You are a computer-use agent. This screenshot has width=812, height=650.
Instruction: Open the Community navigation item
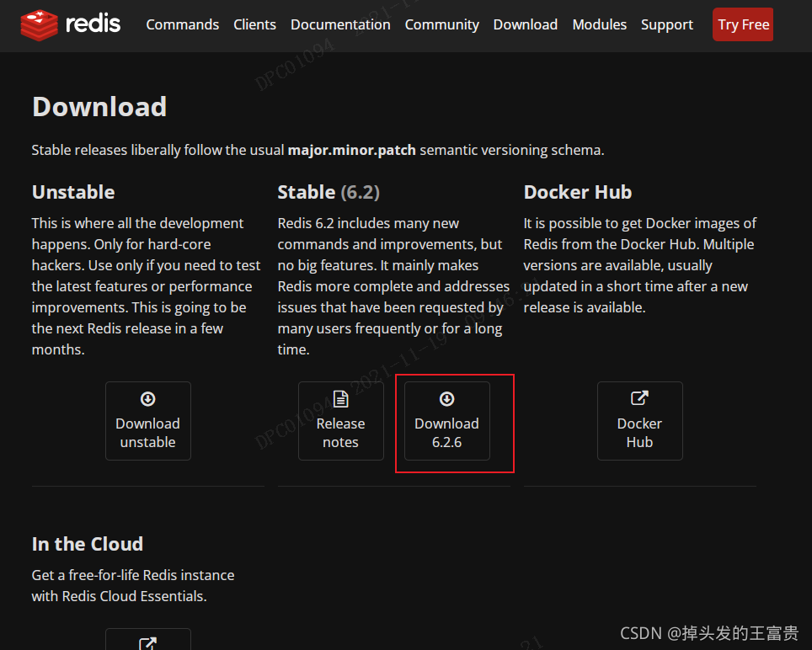(441, 25)
